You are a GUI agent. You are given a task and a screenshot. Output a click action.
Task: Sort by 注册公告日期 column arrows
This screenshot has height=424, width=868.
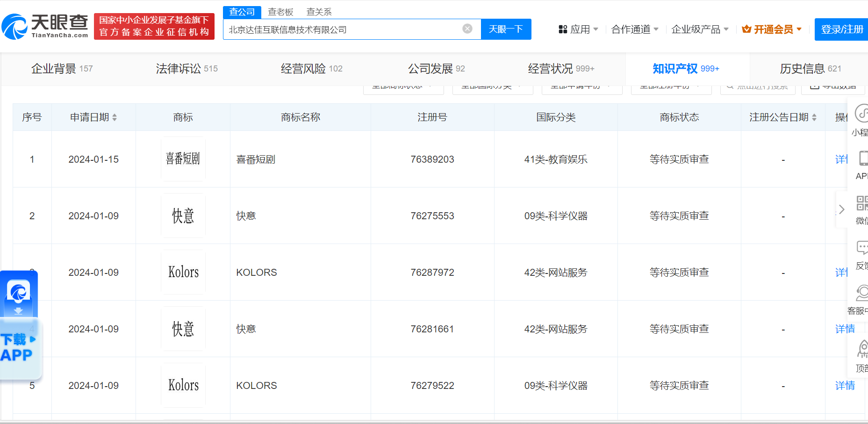(x=814, y=118)
